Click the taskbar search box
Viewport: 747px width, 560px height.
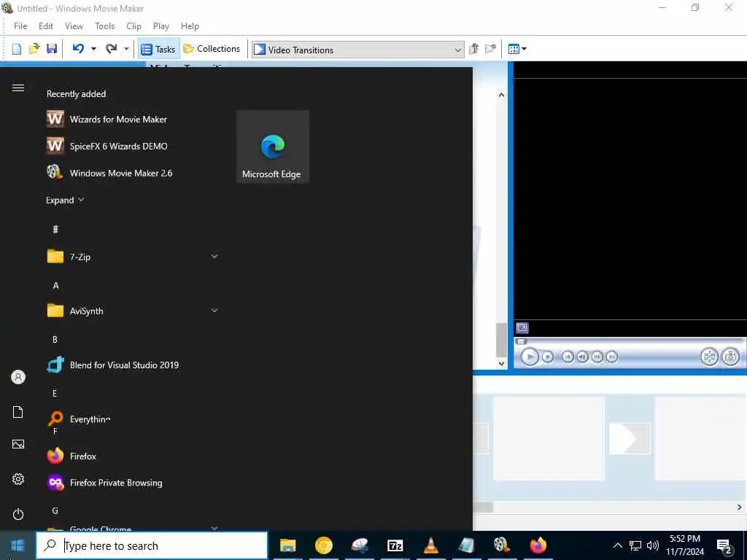[152, 545]
